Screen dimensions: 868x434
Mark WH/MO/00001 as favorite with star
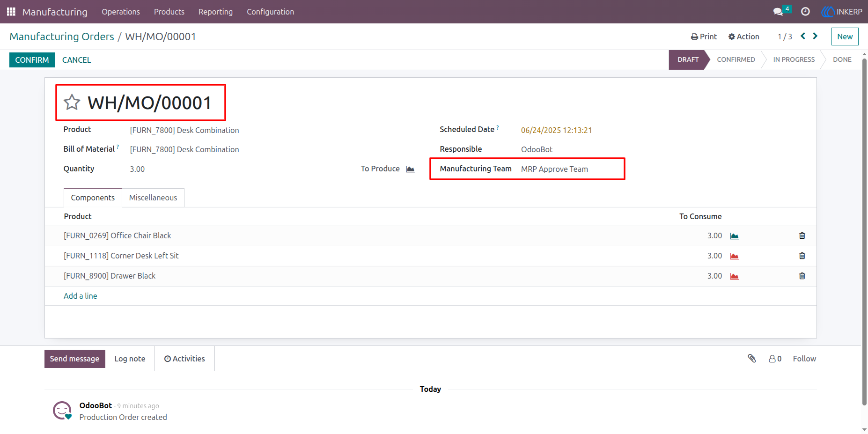coord(72,103)
